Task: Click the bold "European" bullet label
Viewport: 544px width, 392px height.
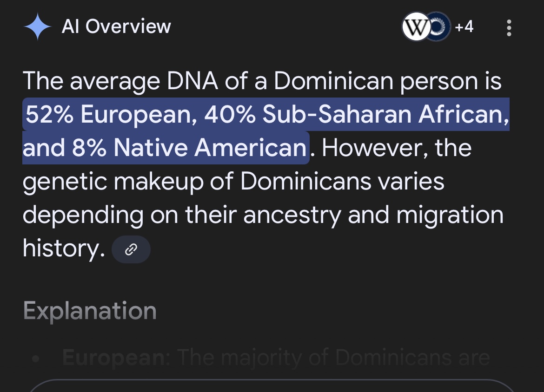Action: coord(113,358)
